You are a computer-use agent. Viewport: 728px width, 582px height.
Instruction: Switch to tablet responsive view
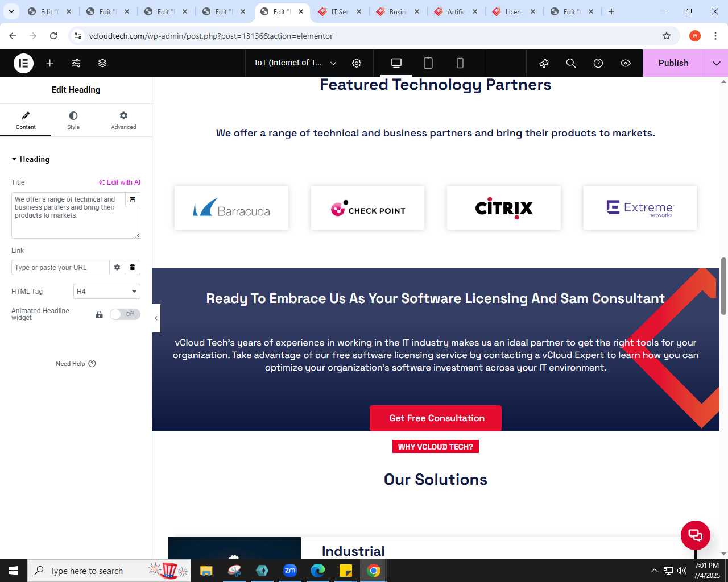click(428, 63)
